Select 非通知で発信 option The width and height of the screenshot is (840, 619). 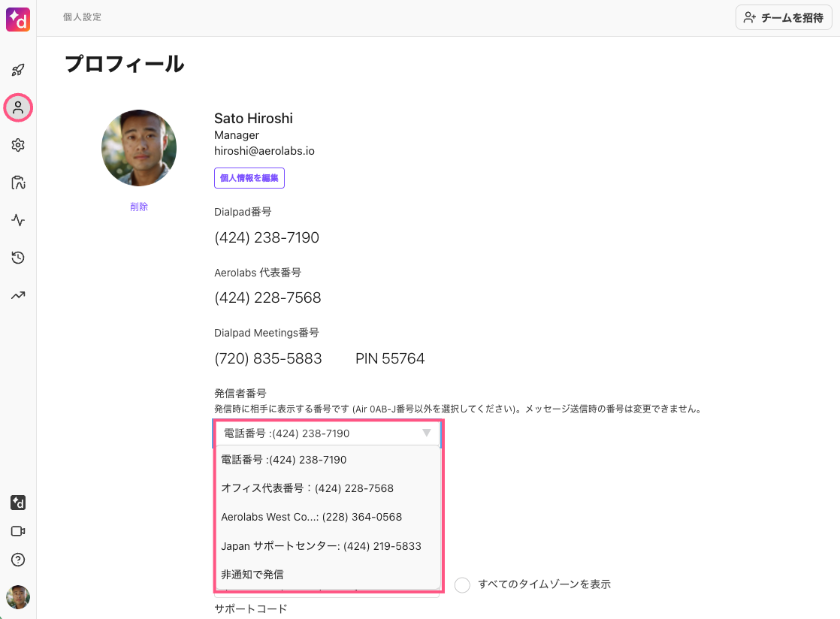pos(328,575)
